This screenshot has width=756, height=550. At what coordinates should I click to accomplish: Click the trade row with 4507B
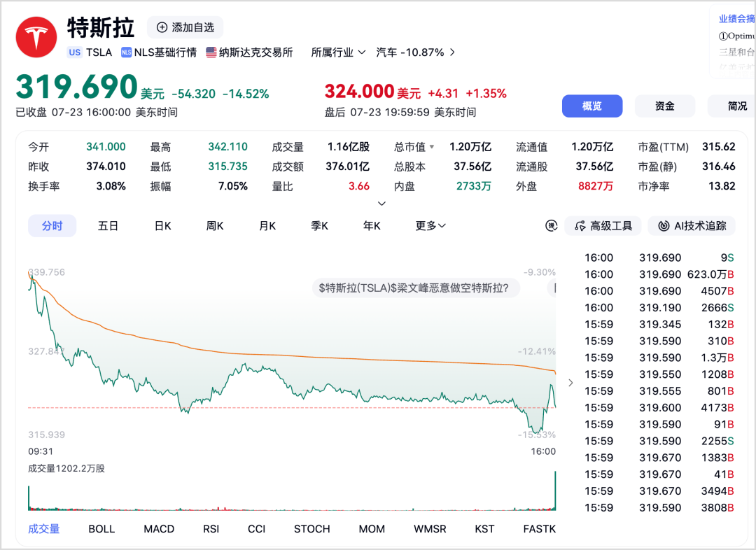659,291
